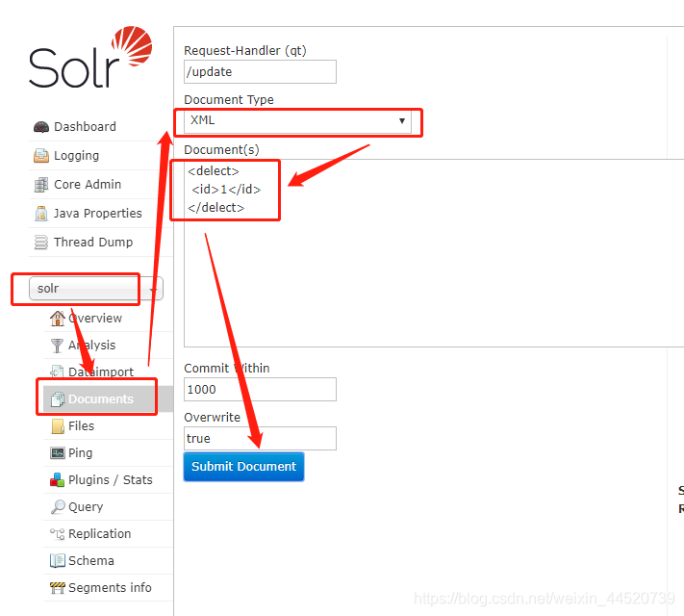The width and height of the screenshot is (684, 616).
Task: Click the Plugins / Stats blocks icon
Action: point(57,479)
